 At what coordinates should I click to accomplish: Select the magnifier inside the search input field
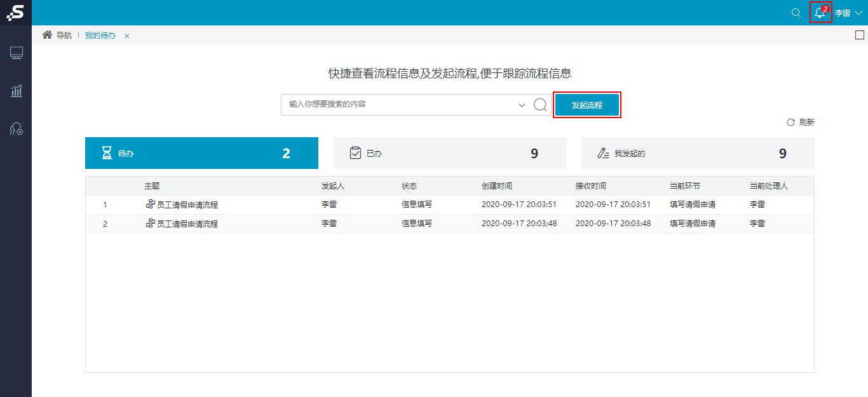click(539, 105)
